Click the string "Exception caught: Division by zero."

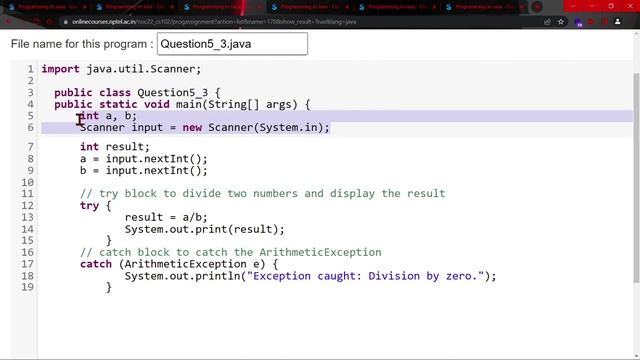click(365, 276)
